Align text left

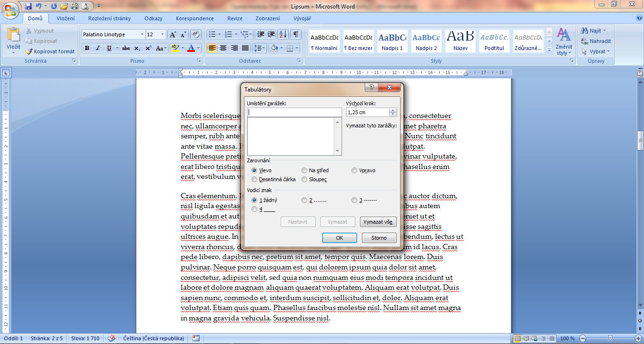coord(212,48)
